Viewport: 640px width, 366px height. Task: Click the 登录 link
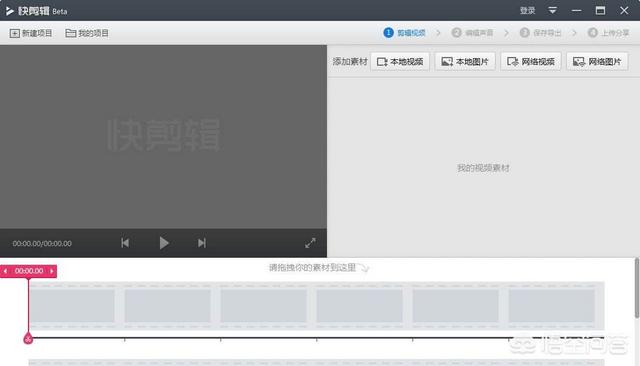tap(527, 11)
